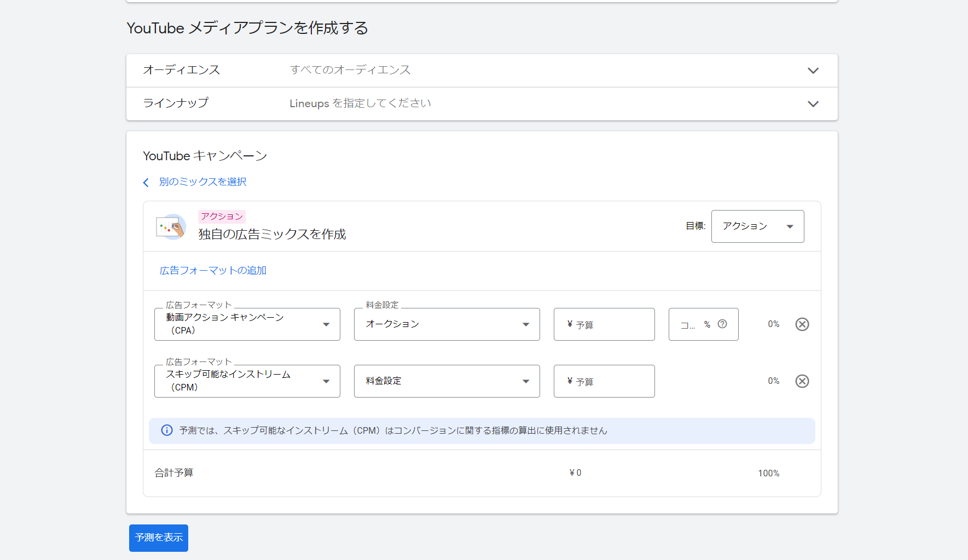Open the オークション pricing dropdown

[x=447, y=324]
